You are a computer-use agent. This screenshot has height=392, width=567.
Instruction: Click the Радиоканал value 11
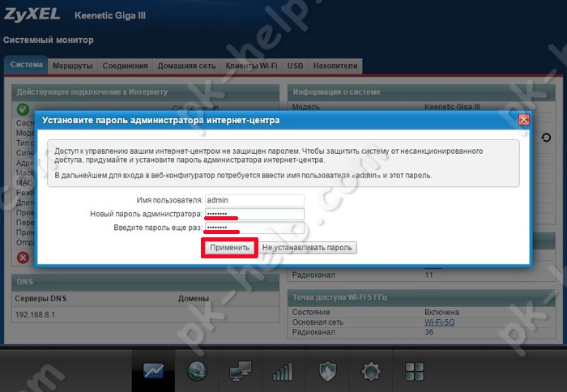(x=428, y=275)
